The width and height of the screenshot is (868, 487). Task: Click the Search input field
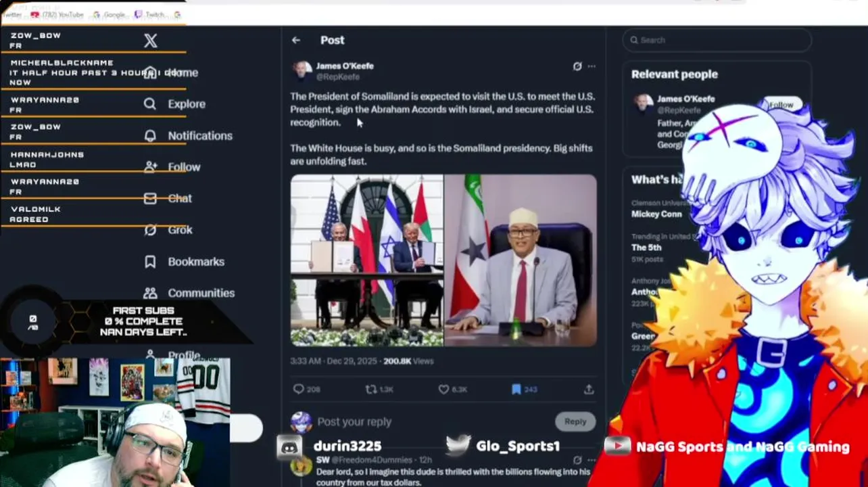(x=717, y=40)
